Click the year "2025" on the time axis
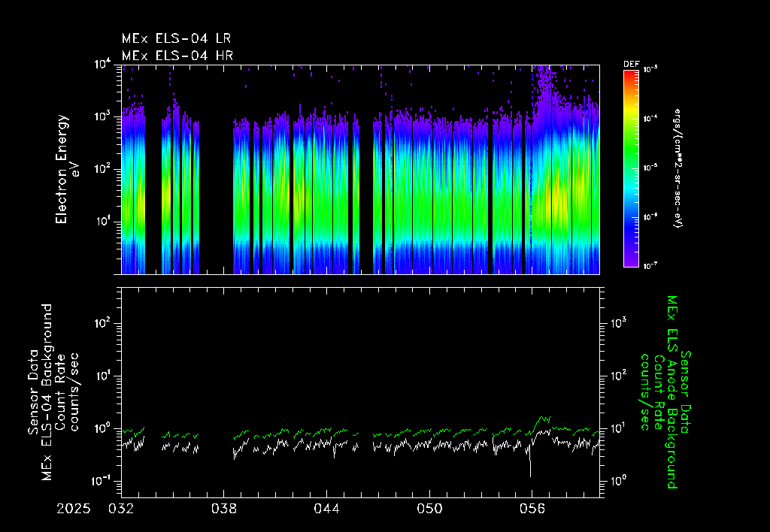Image resolution: width=770 pixels, height=532 pixels. (x=74, y=509)
